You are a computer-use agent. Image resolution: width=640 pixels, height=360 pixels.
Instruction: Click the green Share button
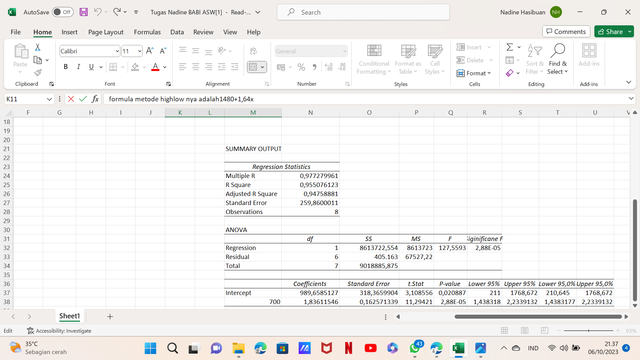614,31
